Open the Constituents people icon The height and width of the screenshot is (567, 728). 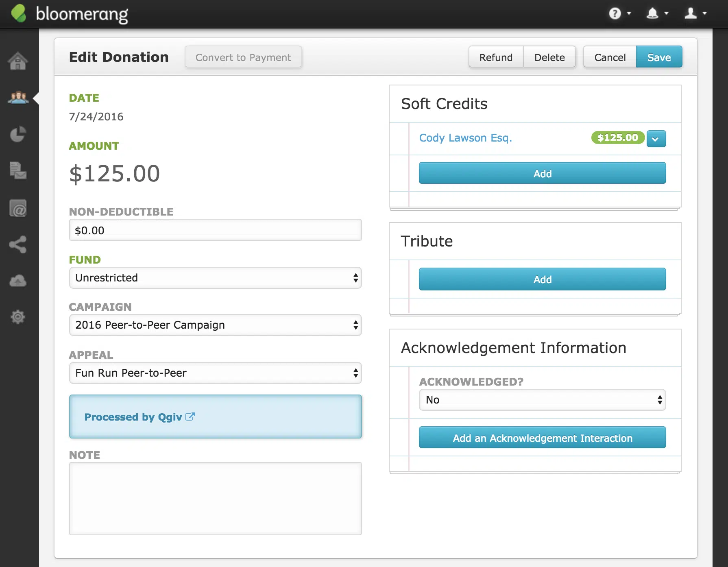[18, 98]
